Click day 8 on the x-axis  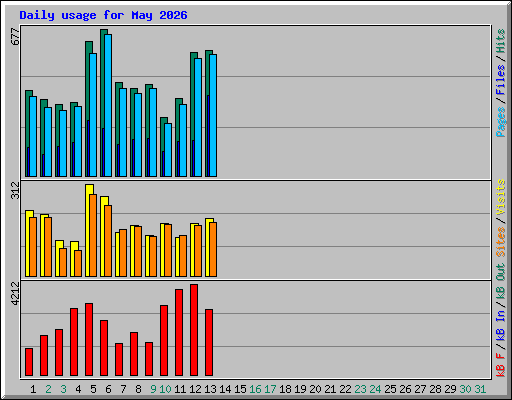[x=138, y=389]
